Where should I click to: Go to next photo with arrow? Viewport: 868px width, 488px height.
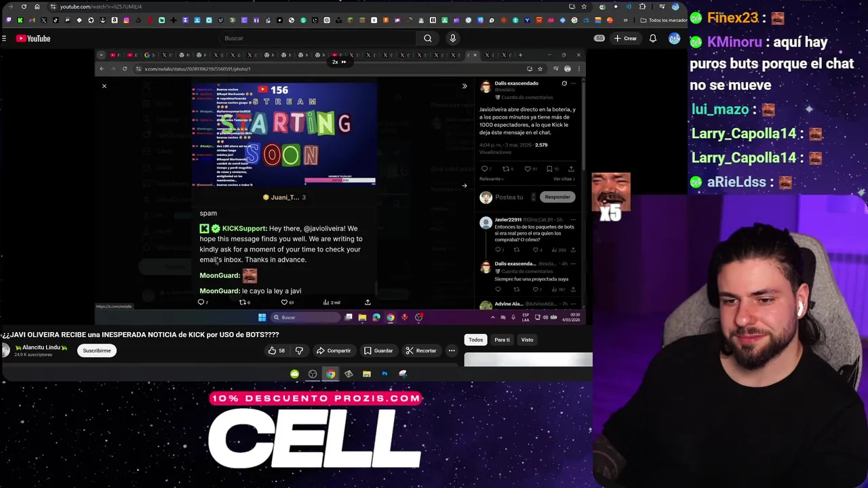[x=465, y=186]
